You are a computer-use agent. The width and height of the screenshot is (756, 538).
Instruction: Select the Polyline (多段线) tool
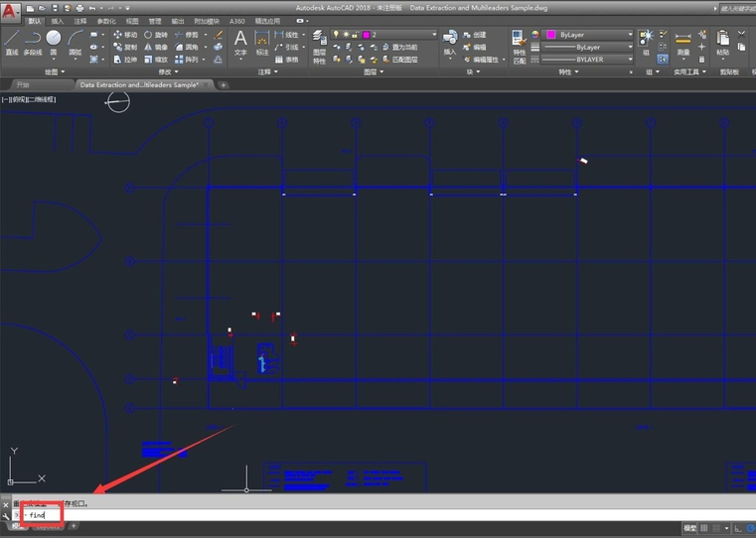[x=33, y=42]
